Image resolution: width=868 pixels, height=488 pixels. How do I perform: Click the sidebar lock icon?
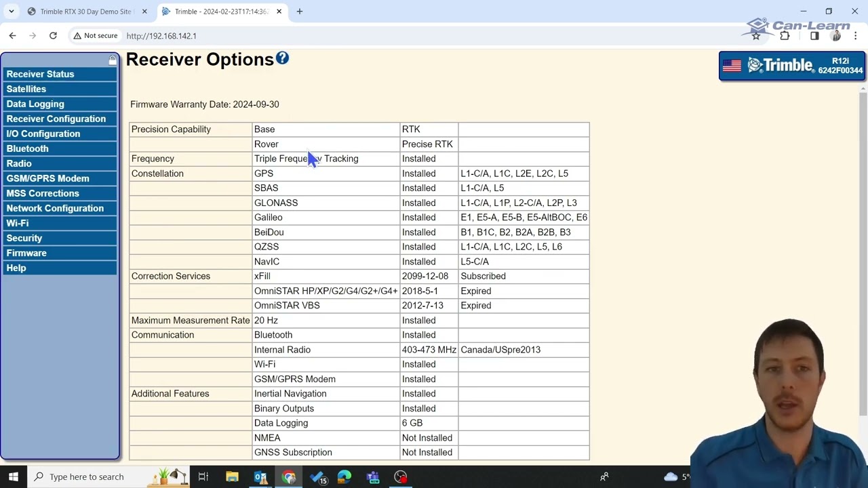[x=113, y=60]
